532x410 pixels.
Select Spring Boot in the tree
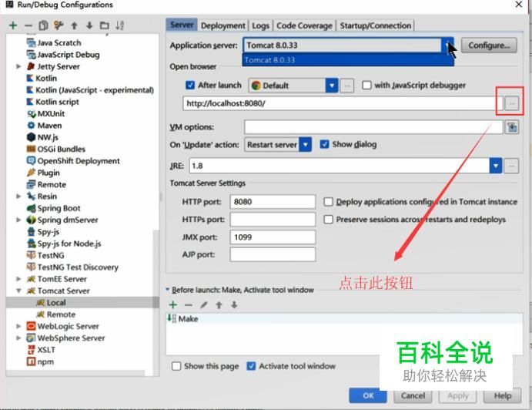point(54,208)
